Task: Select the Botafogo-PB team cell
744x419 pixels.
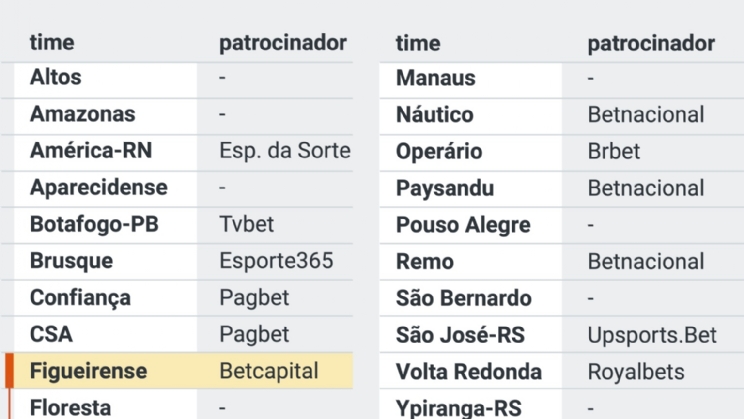Action: 94,224
